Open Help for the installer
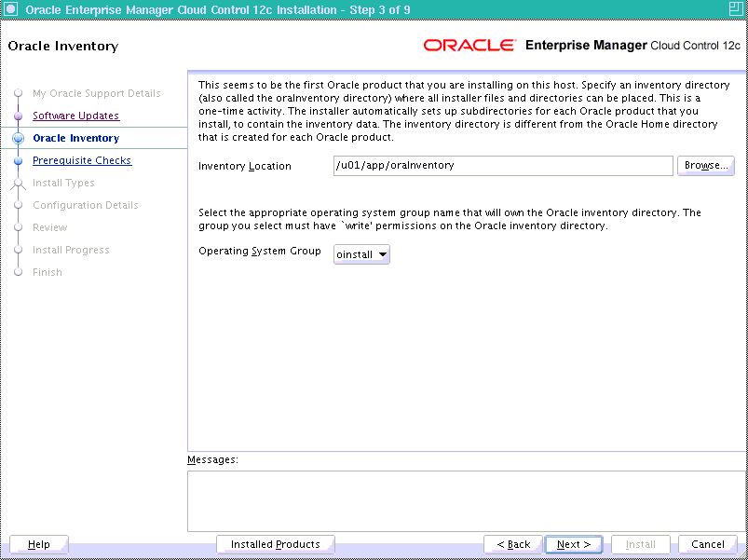The image size is (748, 560). point(39,544)
